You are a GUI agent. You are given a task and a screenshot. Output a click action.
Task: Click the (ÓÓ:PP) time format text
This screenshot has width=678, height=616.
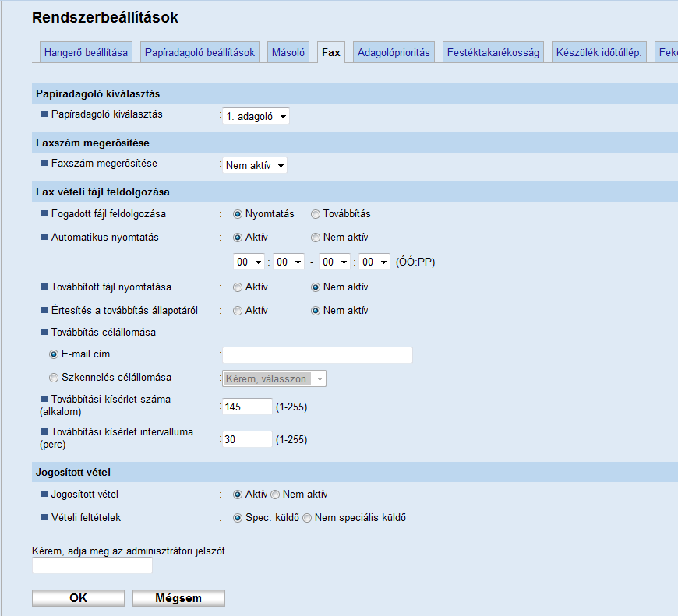[415, 262]
